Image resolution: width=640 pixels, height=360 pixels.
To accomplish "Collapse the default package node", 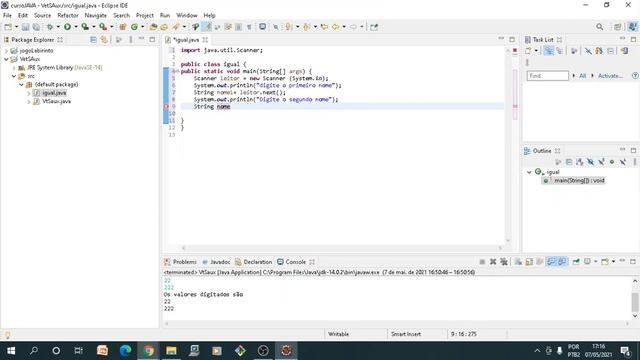I will point(21,84).
